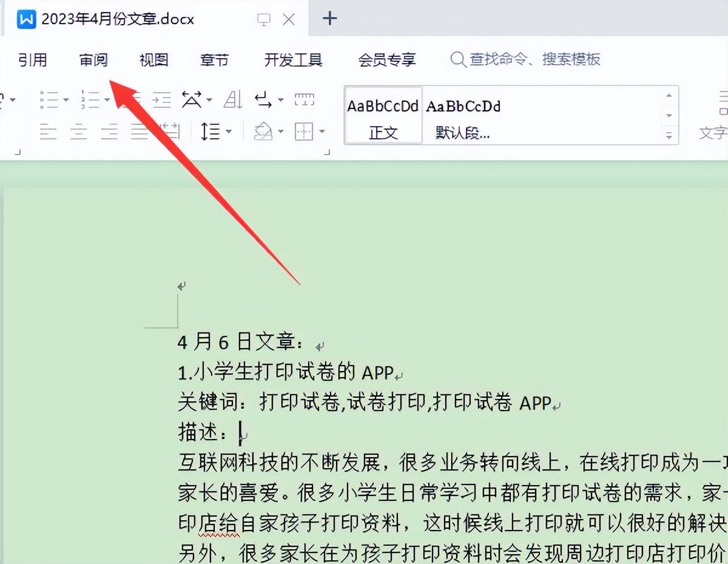This screenshot has width=728, height=564.
Task: Select the numbered list icon
Action: [90, 99]
